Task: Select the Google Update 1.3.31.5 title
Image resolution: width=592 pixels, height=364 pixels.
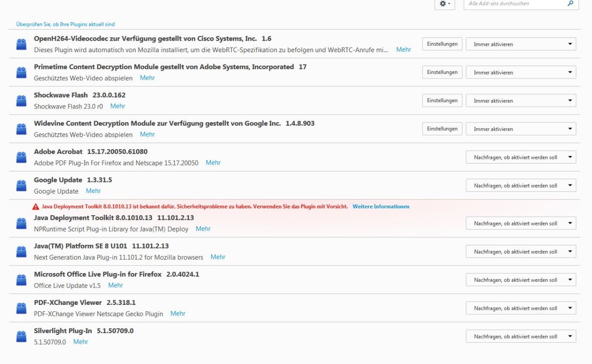Action: click(x=73, y=180)
